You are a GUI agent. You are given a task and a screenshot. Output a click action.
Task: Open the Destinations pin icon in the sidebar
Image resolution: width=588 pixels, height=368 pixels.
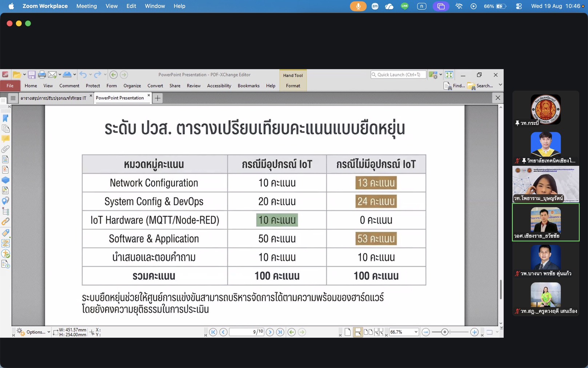[x=5, y=201]
